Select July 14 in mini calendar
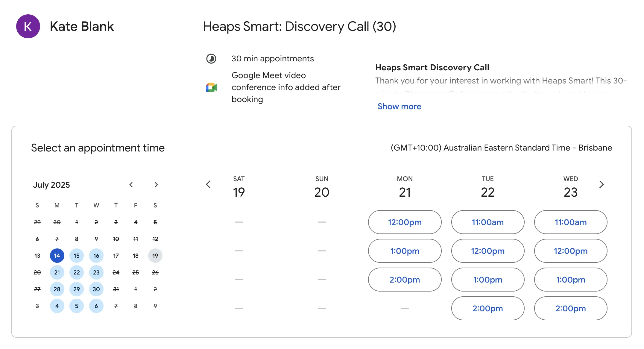Screen dimensions: 644x349 pyautogui.click(x=57, y=256)
